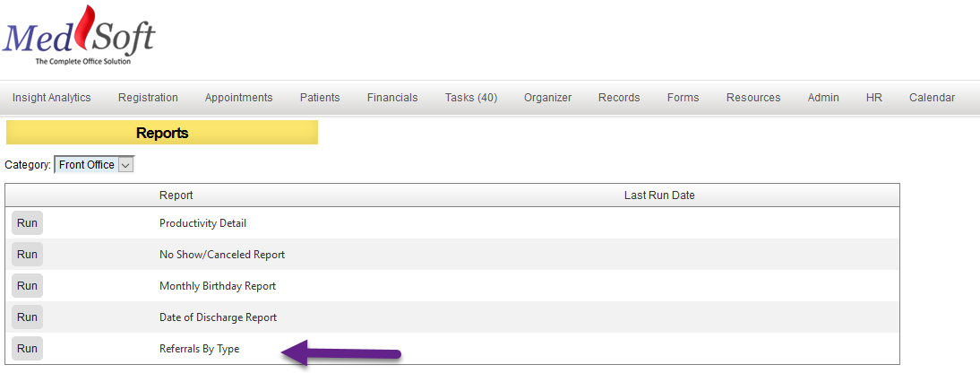980x382 pixels.
Task: Open the Financials menu
Action: (x=392, y=98)
